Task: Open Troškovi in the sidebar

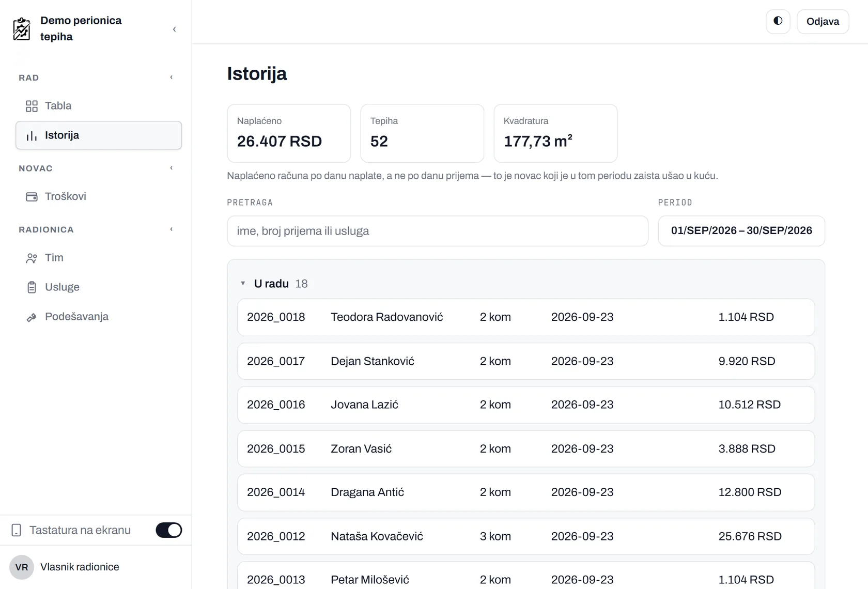Action: [x=99, y=197]
